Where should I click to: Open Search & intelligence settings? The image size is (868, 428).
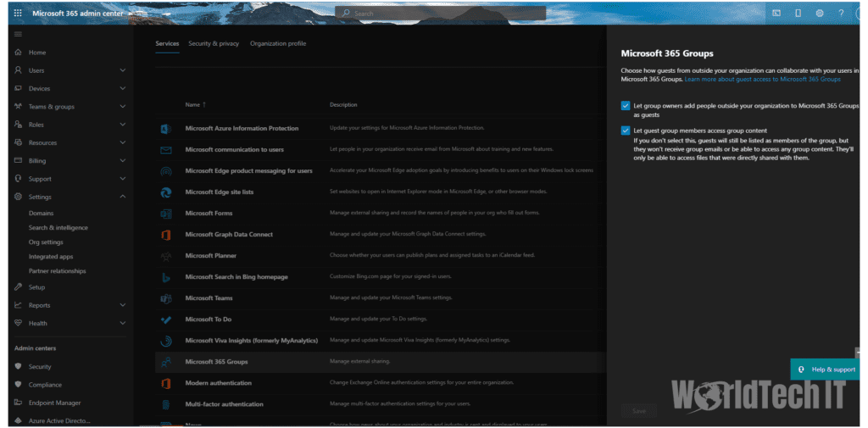pyautogui.click(x=58, y=228)
